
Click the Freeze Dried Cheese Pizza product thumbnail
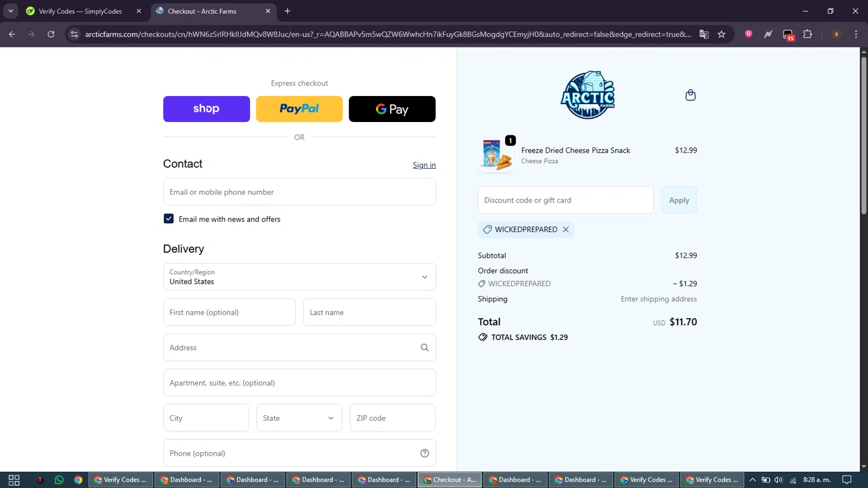(x=496, y=155)
